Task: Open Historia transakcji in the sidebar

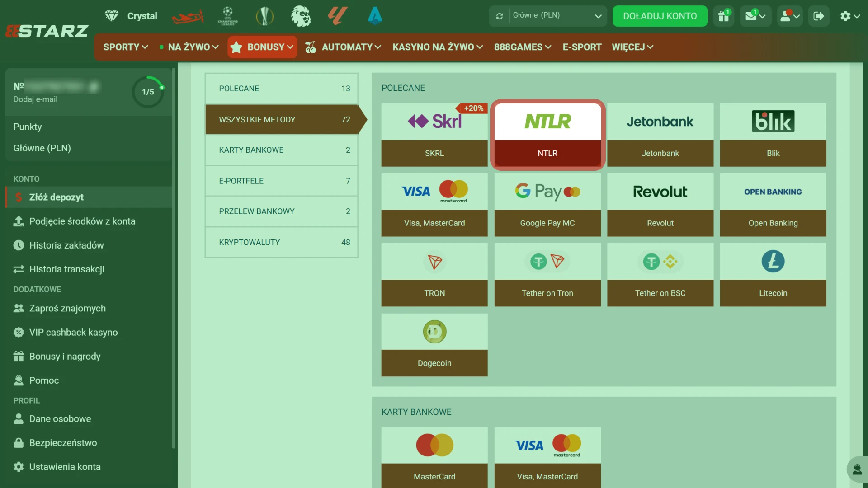Action: coord(66,269)
